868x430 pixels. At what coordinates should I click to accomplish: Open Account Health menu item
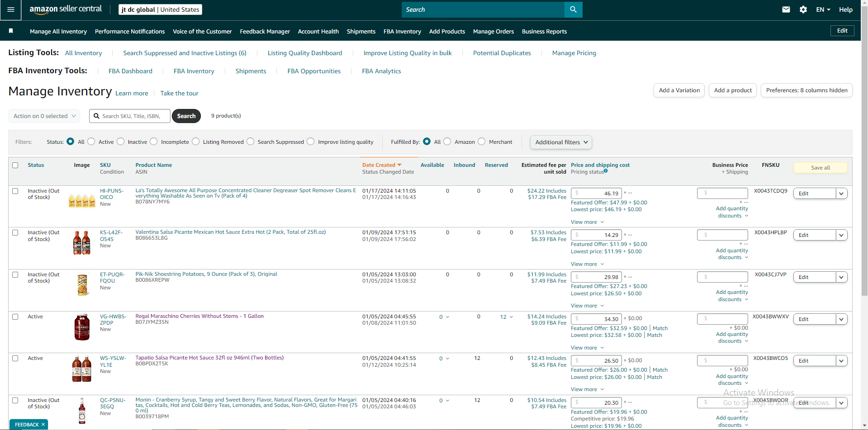pyautogui.click(x=318, y=31)
